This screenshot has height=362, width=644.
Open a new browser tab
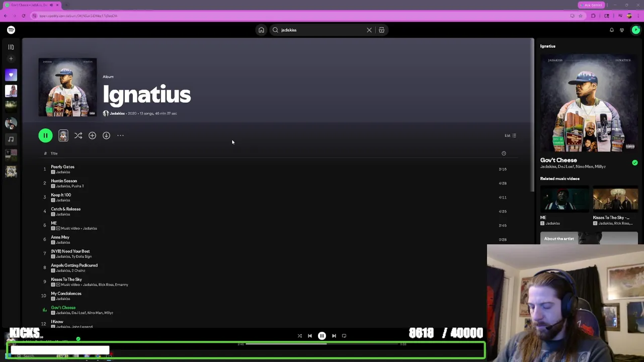tap(66, 5)
